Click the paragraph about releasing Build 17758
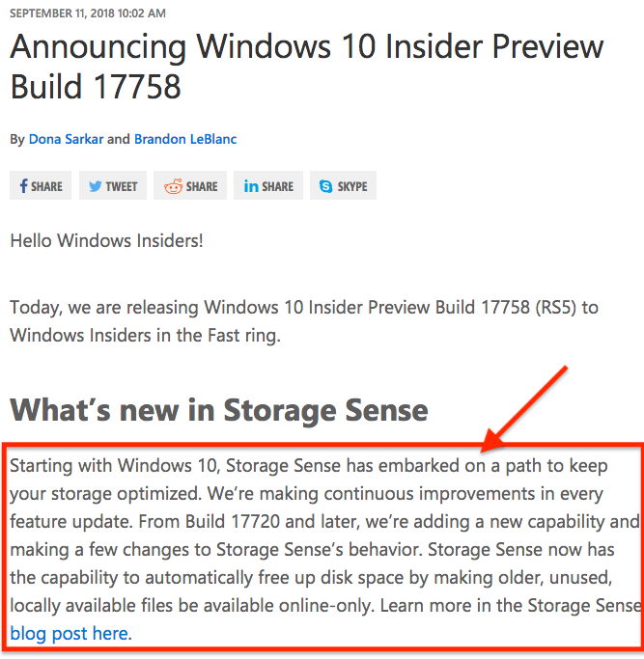 click(304, 321)
